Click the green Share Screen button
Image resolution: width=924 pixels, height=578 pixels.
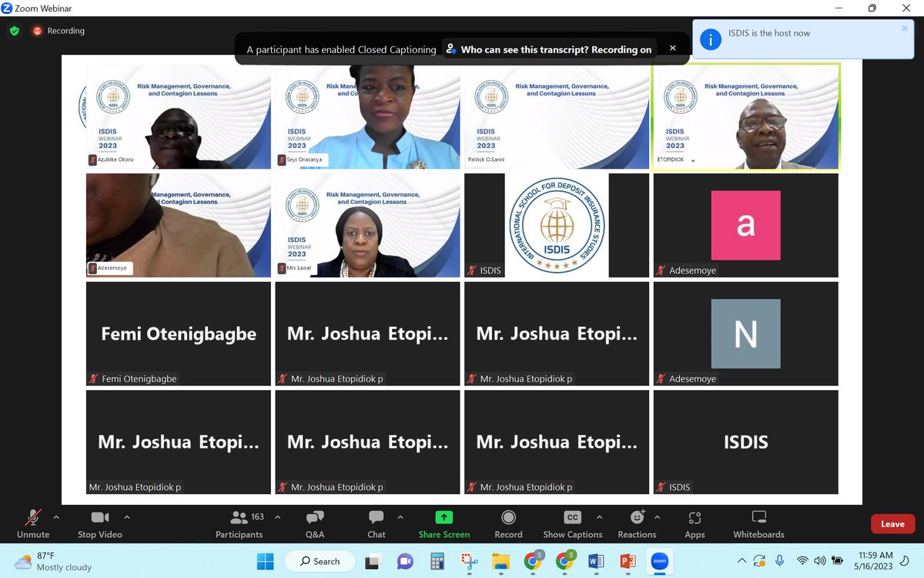(444, 524)
